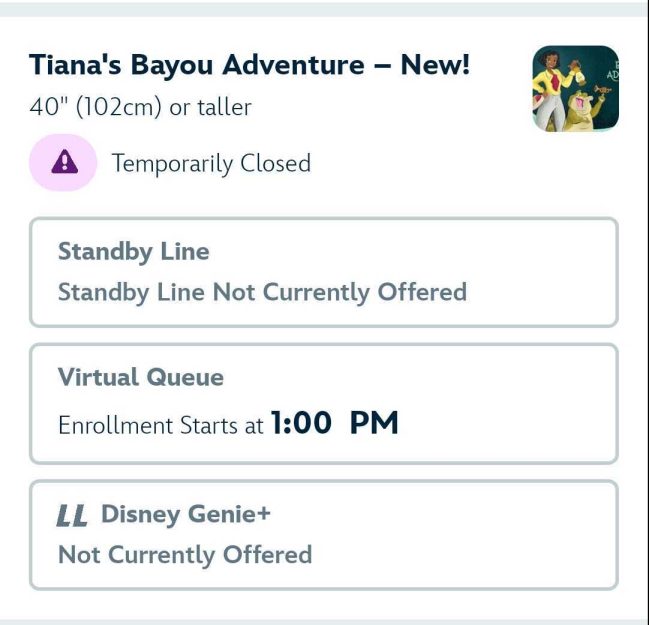Select the Temporarily Closed status text

point(211,163)
